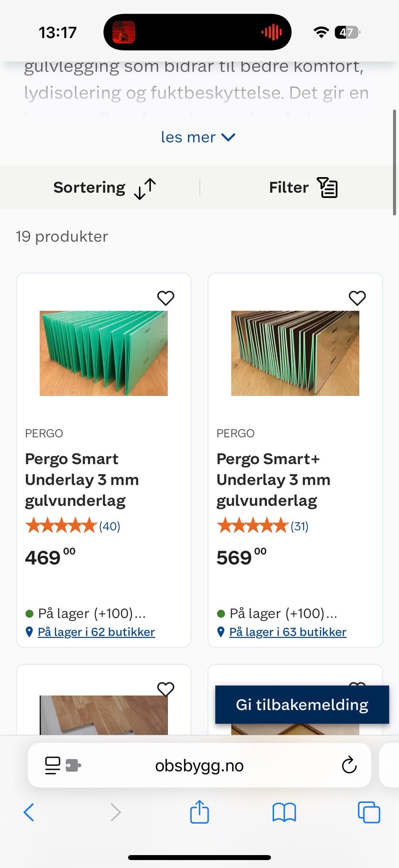The image size is (399, 868).
Task: Click Gi tilbakemelding feedback button
Action: (x=302, y=705)
